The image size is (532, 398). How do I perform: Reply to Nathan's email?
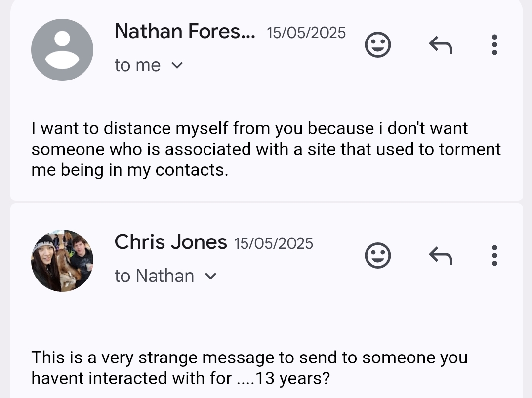[x=440, y=45]
